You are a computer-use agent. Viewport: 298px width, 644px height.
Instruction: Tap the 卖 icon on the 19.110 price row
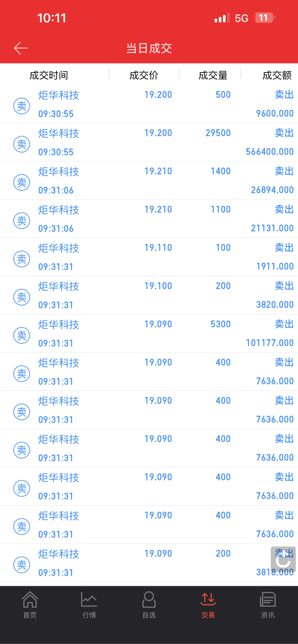pos(22,259)
